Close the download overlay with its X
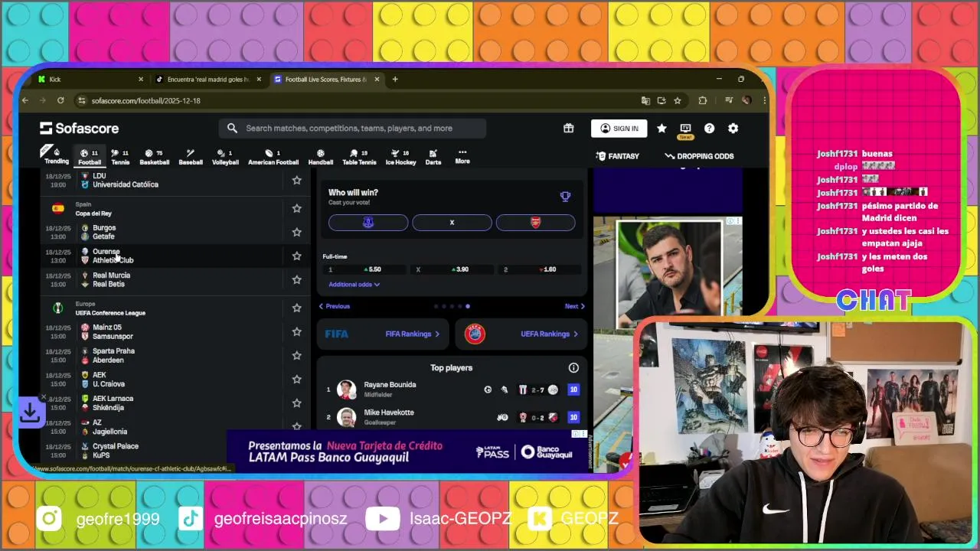The height and width of the screenshot is (551, 980). 43,396
